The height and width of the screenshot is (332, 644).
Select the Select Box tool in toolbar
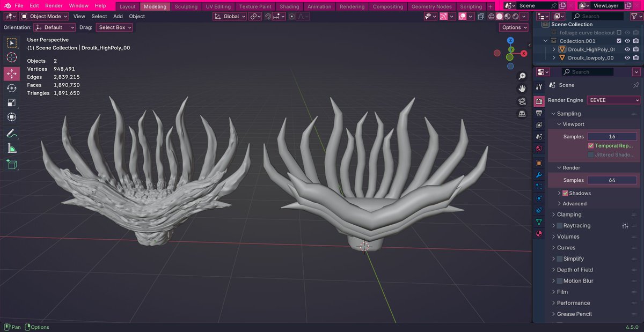tap(11, 42)
